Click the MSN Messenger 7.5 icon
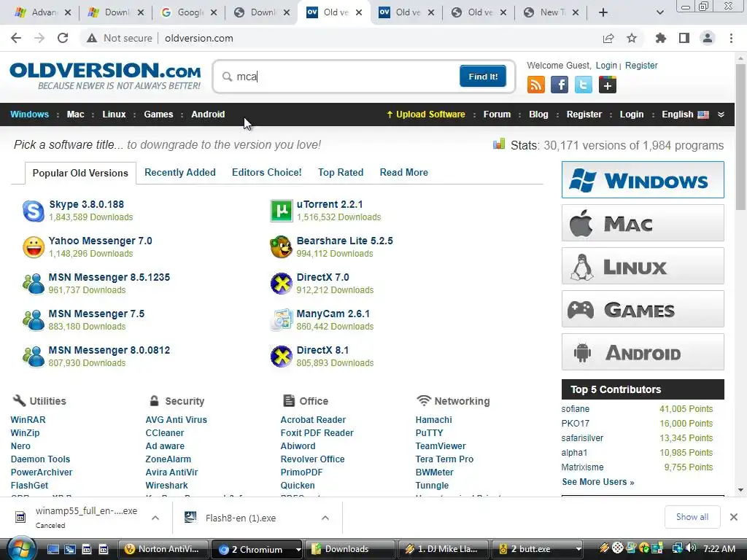The height and width of the screenshot is (560, 747). pyautogui.click(x=34, y=320)
